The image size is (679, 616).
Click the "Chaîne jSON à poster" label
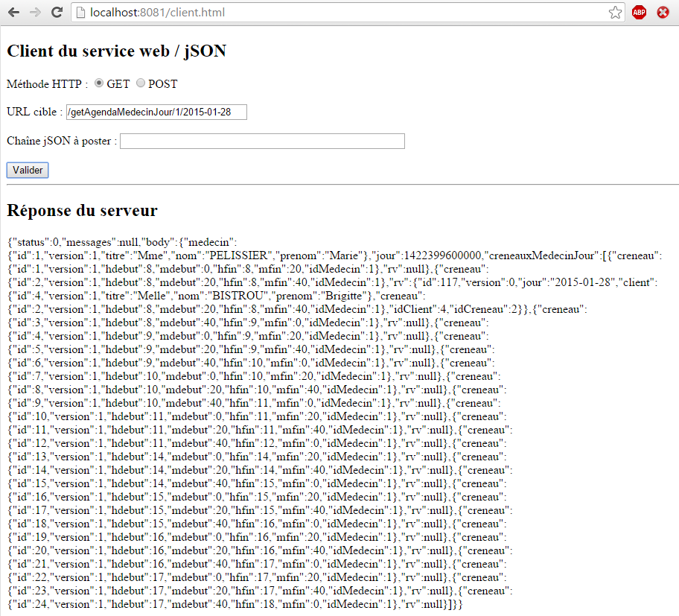click(61, 142)
